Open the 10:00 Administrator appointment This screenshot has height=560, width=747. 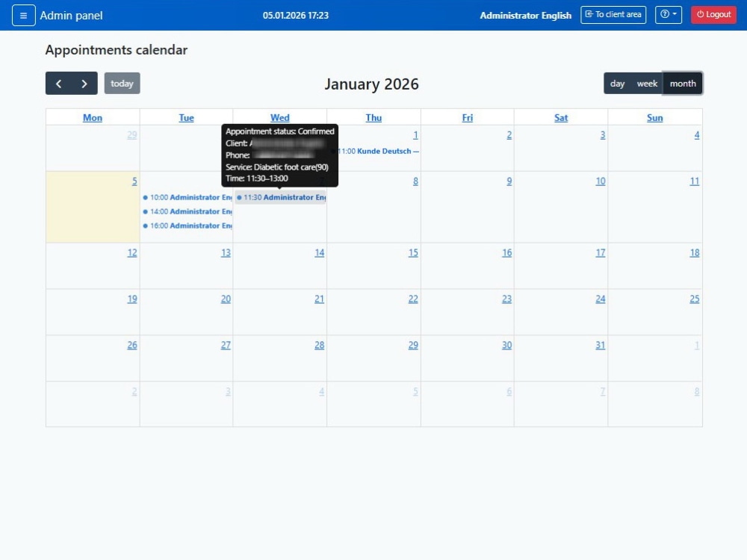[x=187, y=197]
